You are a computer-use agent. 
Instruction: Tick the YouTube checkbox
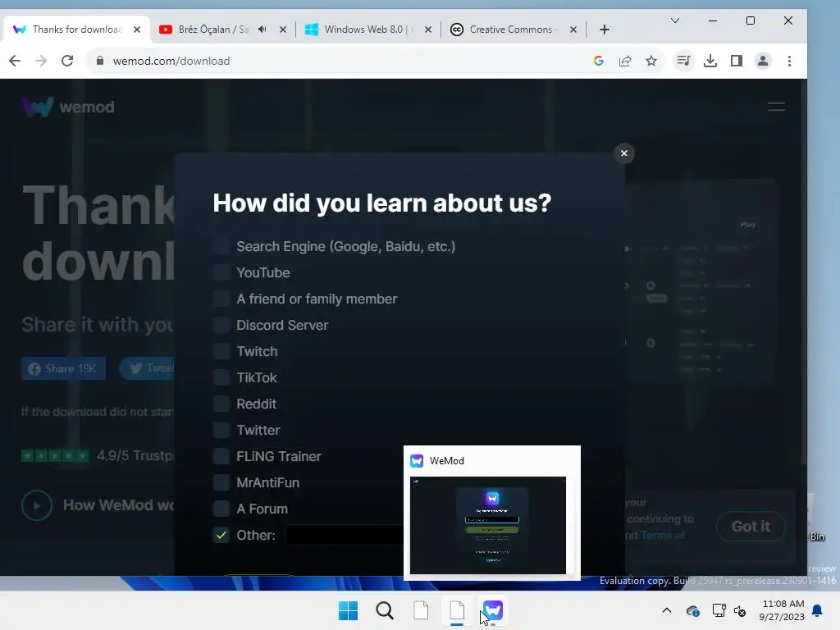coord(221,272)
